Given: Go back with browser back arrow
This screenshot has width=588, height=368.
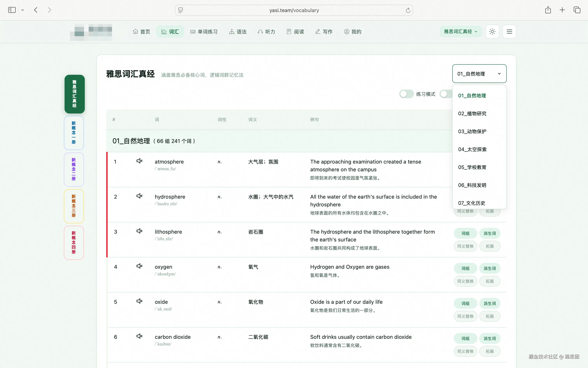Looking at the screenshot, I should [36, 10].
